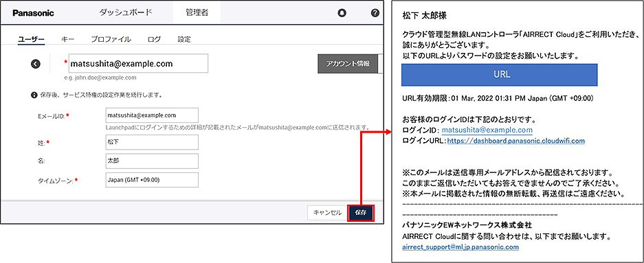Click the 名 input field containing 太郎

[152, 161]
